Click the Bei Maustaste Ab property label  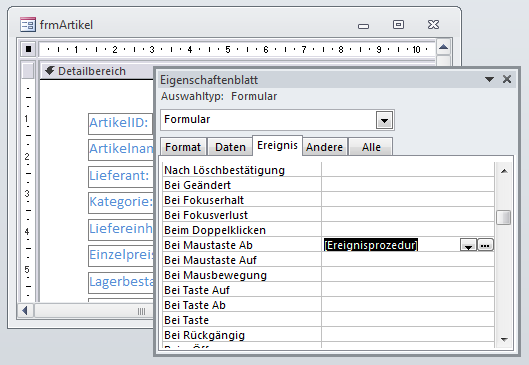[x=208, y=245]
